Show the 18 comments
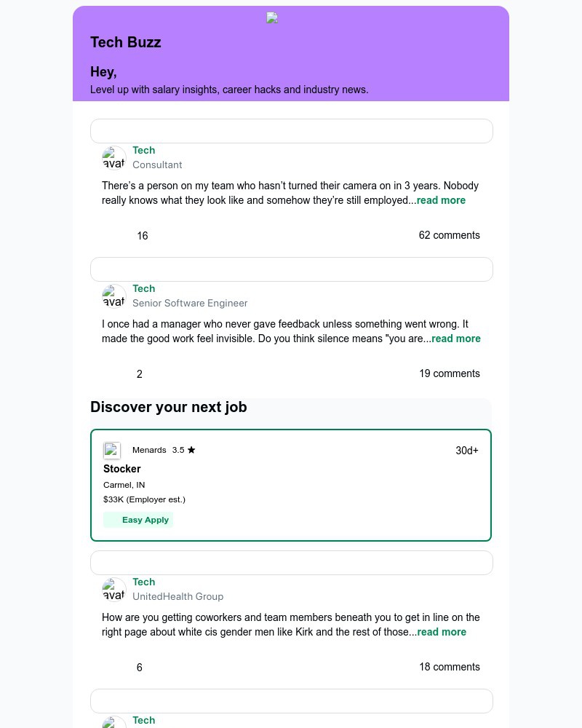 [x=449, y=667]
